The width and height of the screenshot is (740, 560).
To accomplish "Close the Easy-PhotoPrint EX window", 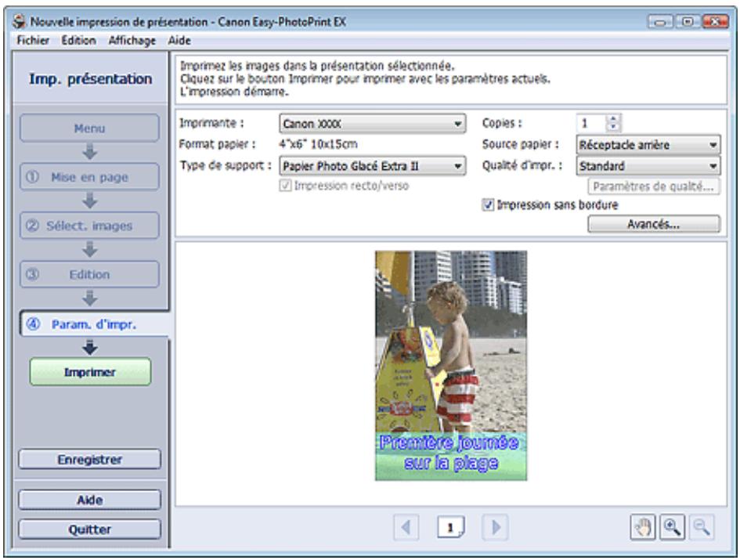I will tap(715, 21).
